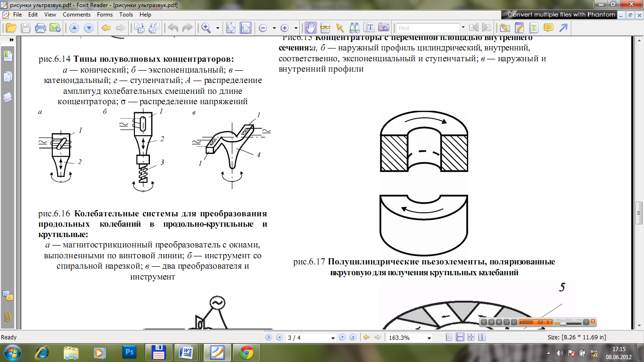Expand the Zoom Out dropdown arrow

tap(274, 28)
